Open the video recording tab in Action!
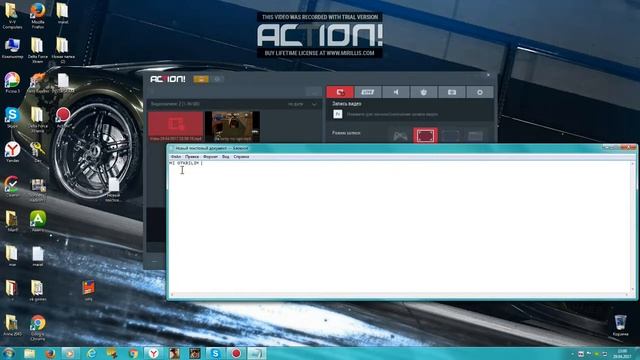640x360 pixels. 340,92
